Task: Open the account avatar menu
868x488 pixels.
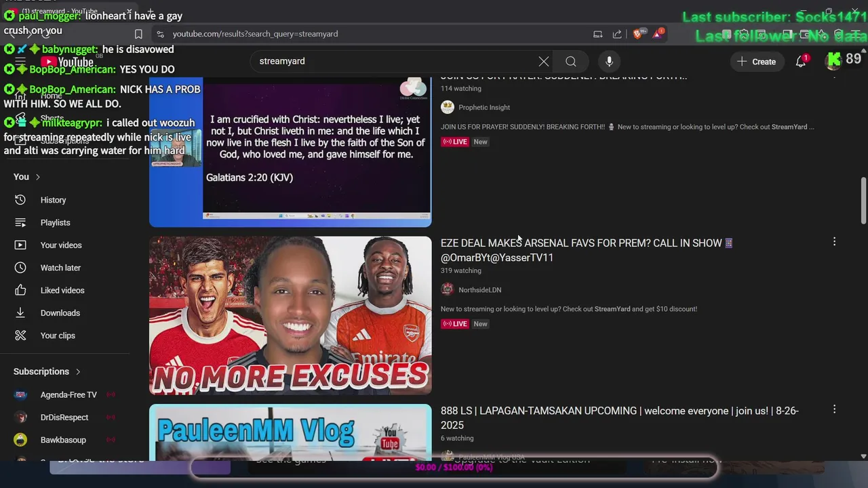Action: (x=833, y=61)
